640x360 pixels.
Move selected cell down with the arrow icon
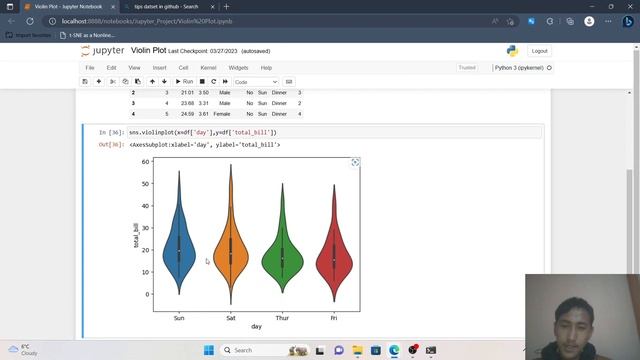(164, 82)
